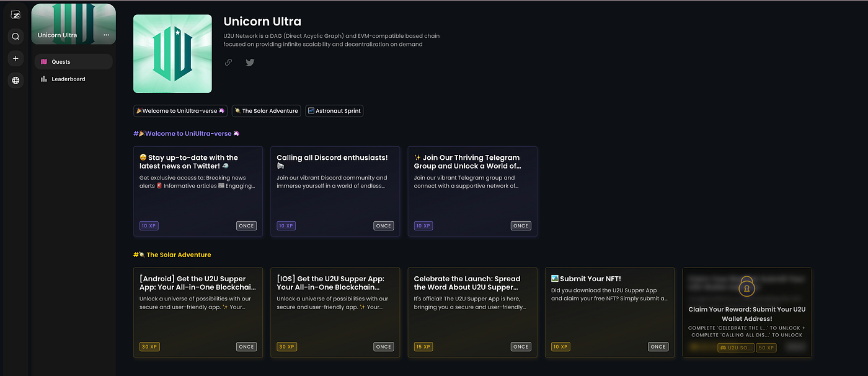The width and height of the screenshot is (868, 376).
Task: Click the Unicorn Ultra page title
Action: tap(262, 22)
